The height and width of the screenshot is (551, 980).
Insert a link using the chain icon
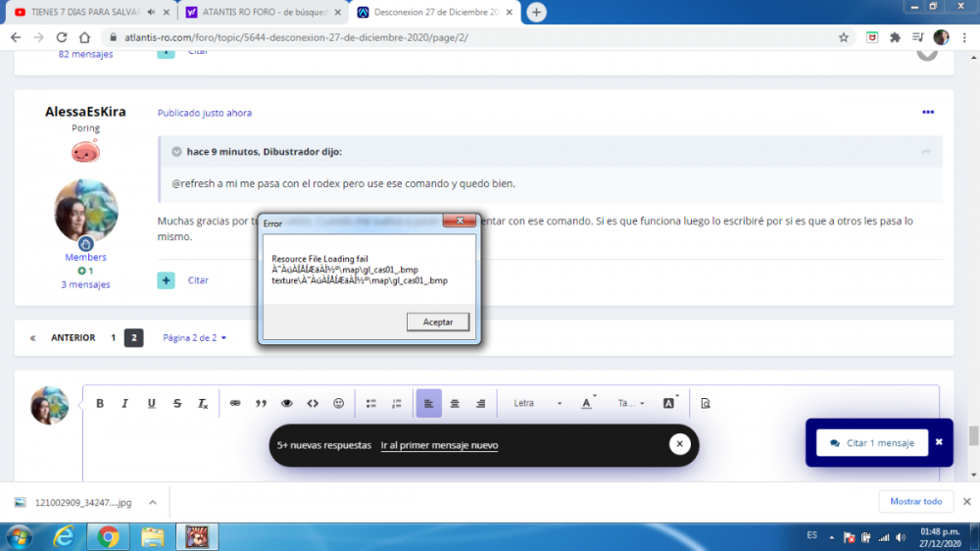tap(235, 403)
